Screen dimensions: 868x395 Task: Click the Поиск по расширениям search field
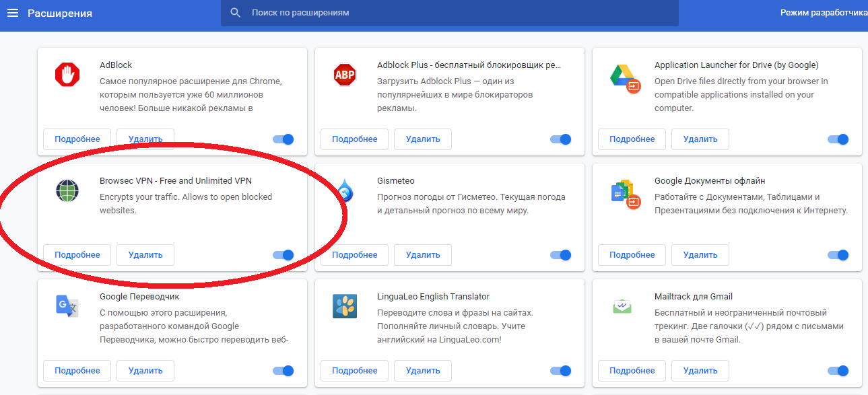[x=458, y=13]
